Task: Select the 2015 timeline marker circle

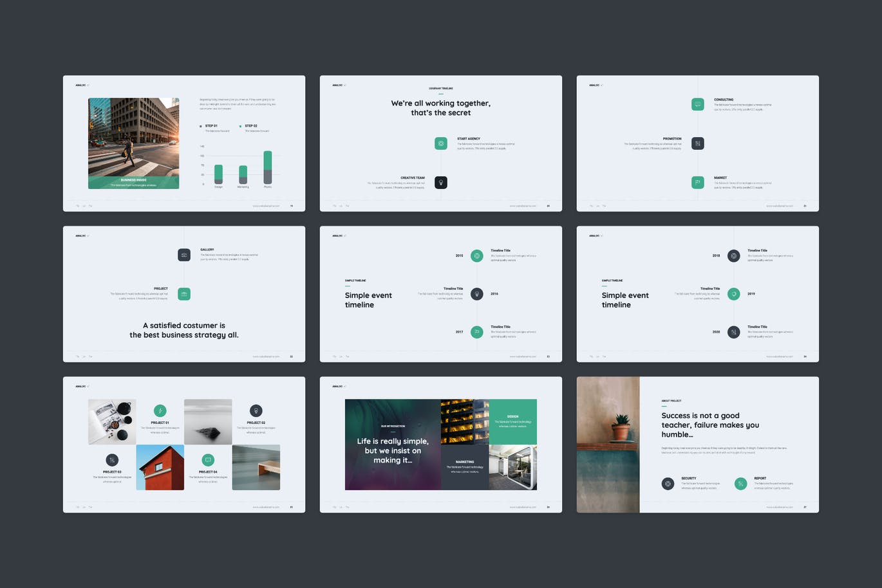Action: [476, 255]
